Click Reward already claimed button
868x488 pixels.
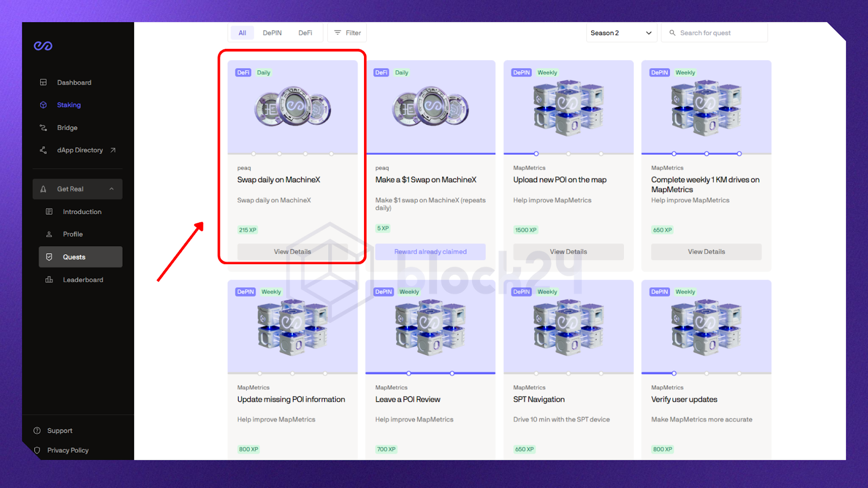430,252
